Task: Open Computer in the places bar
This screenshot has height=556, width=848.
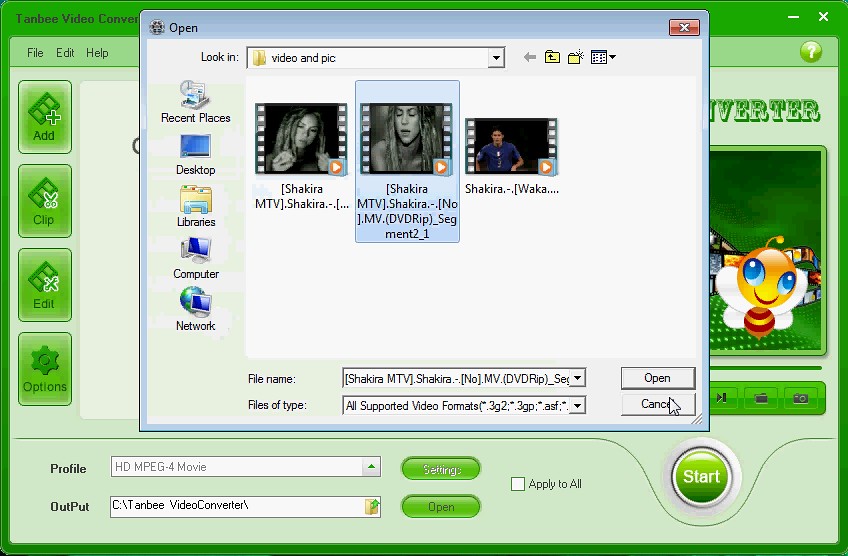Action: point(195,259)
